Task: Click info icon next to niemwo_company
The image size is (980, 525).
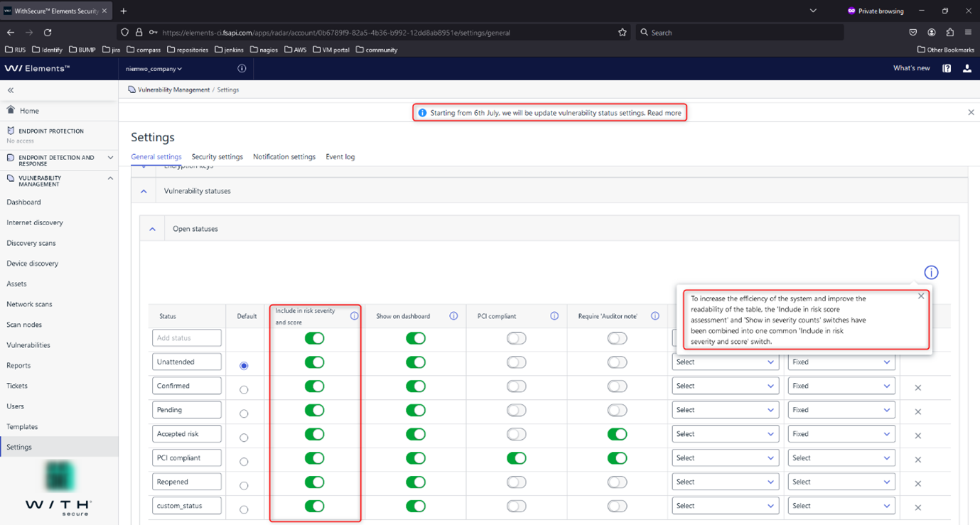Action: (x=242, y=69)
